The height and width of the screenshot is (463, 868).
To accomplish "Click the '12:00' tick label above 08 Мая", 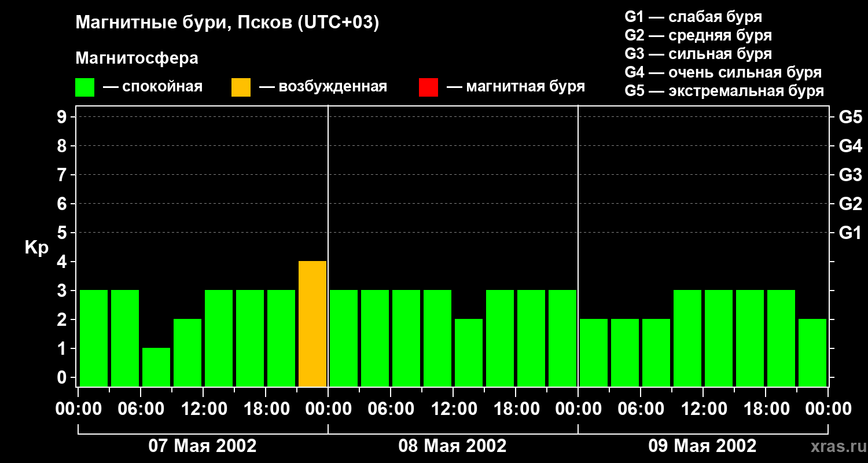I will click(453, 409).
